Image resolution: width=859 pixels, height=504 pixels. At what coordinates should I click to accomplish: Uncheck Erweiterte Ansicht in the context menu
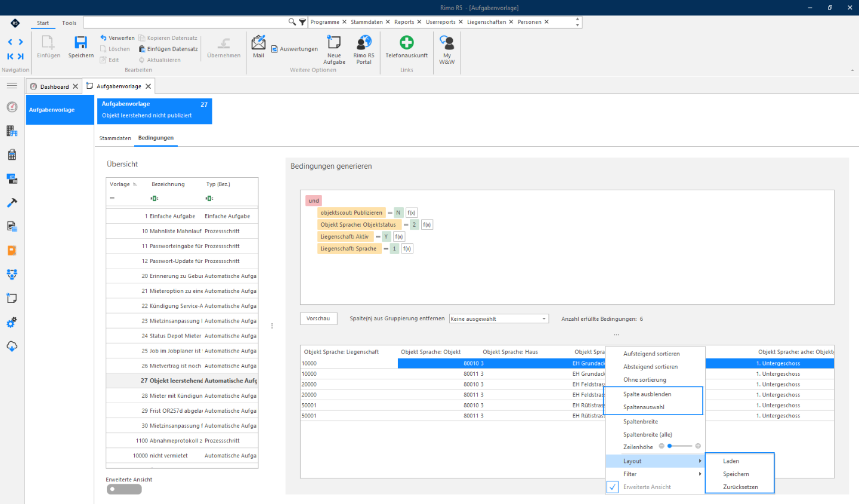(x=613, y=487)
